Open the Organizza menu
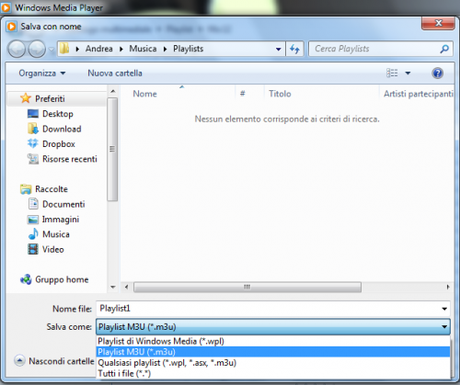 (x=42, y=73)
